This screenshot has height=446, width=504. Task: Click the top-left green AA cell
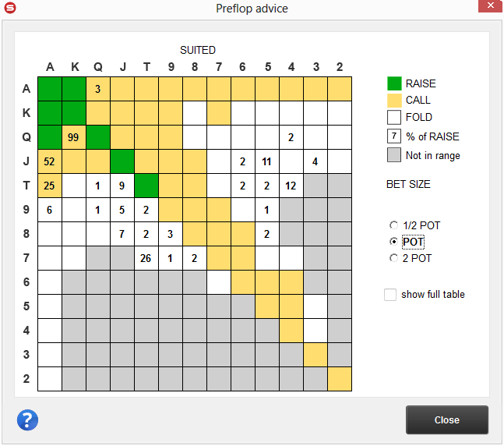pyautogui.click(x=49, y=89)
